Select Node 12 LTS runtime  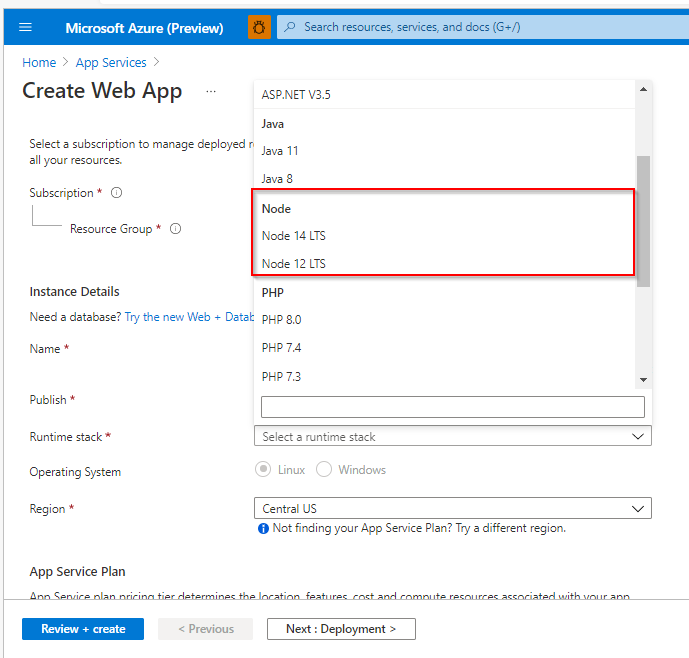coord(443,264)
